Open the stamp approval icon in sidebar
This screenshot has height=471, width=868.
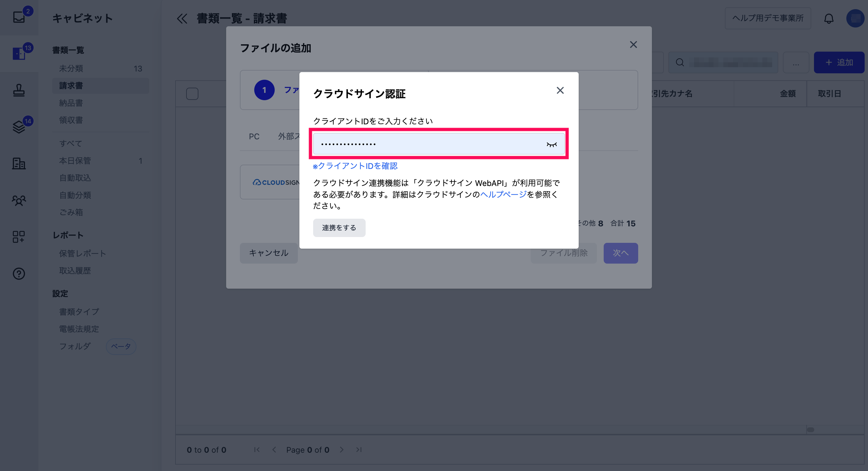(19, 90)
